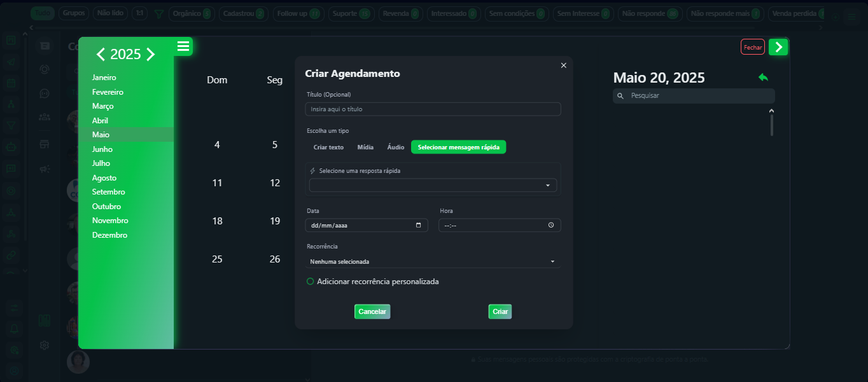The height and width of the screenshot is (382, 868).
Task: Select the Mídia type tab
Action: pos(365,147)
